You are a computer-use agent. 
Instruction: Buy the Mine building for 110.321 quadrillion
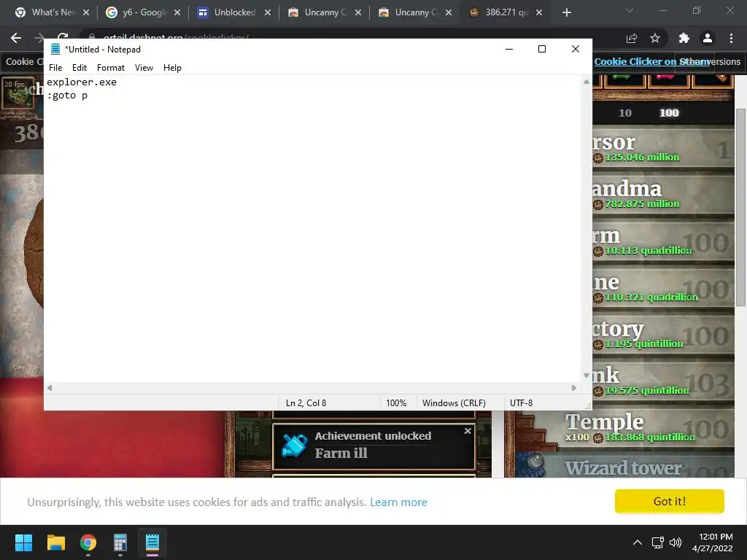(x=663, y=289)
